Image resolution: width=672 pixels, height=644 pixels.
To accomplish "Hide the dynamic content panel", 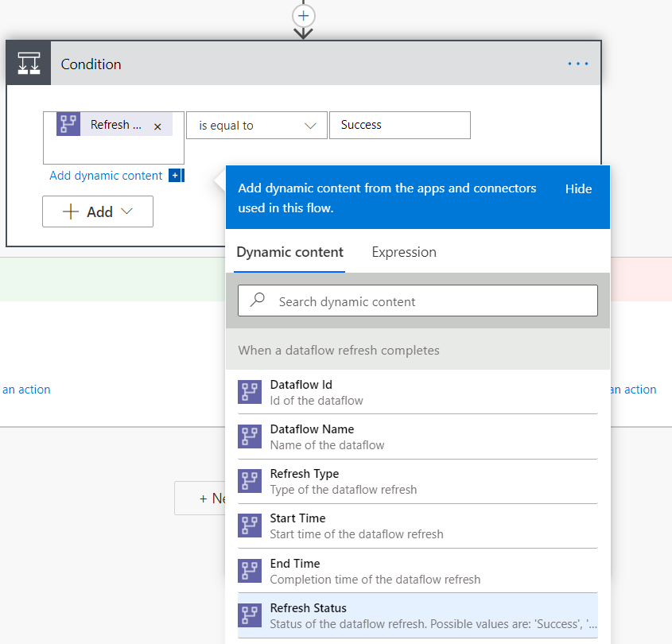I will (x=578, y=189).
